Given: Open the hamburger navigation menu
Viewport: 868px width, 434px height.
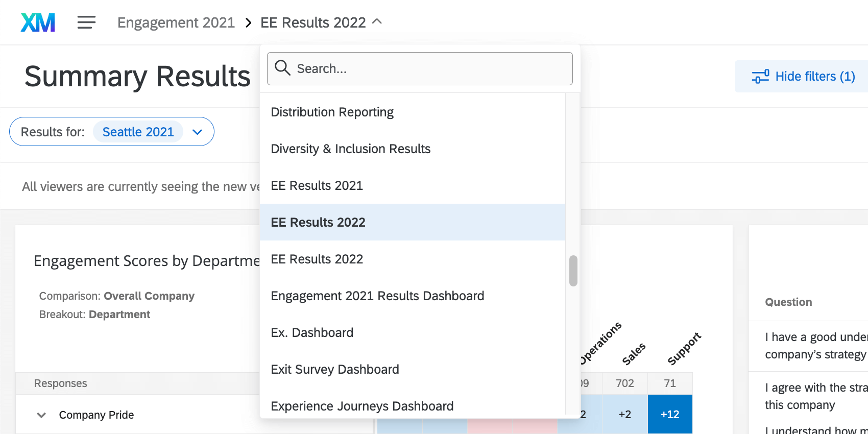Looking at the screenshot, I should click(86, 22).
